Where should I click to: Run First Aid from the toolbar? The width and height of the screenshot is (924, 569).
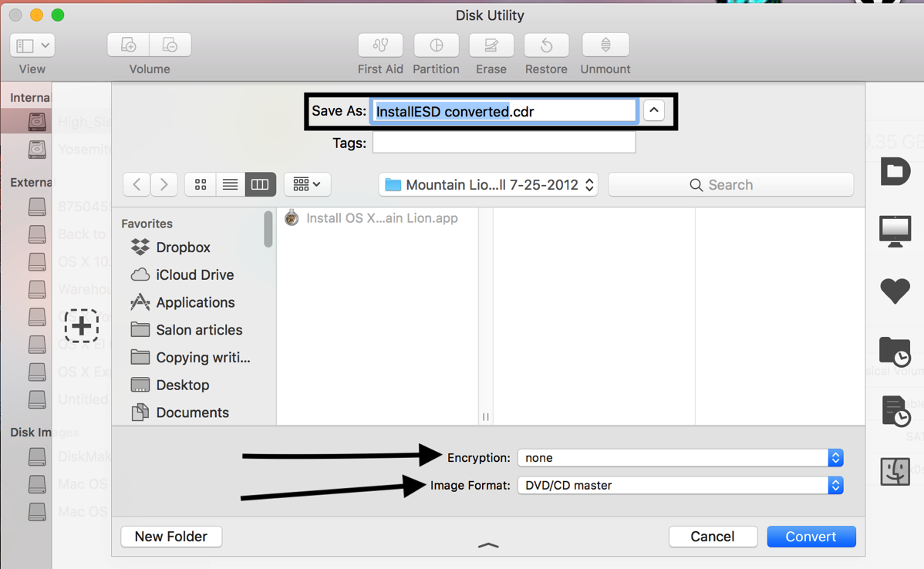click(x=381, y=45)
